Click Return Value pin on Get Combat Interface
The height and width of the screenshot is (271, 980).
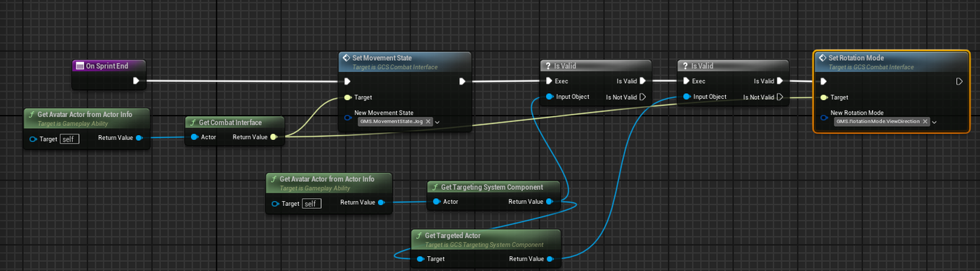point(273,137)
